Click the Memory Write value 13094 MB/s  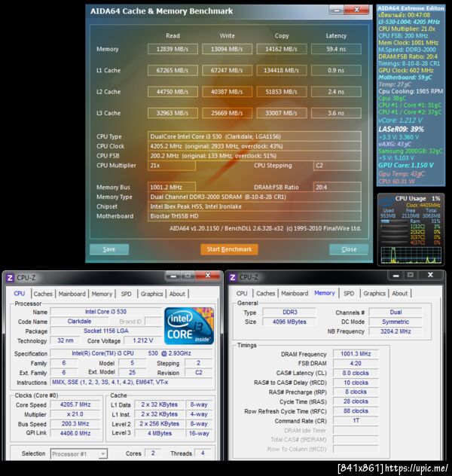[227, 49]
